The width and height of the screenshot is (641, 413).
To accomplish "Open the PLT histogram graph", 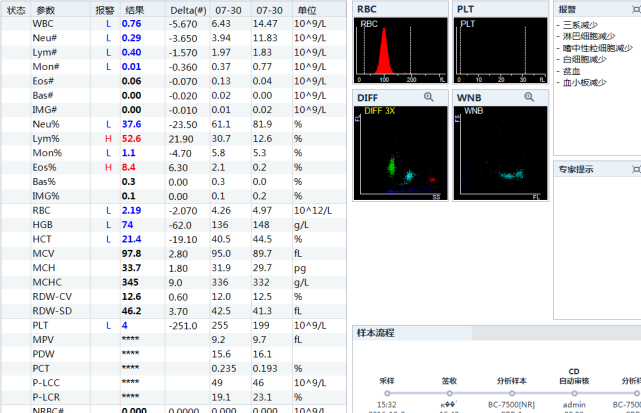I will pyautogui.click(x=500, y=51).
